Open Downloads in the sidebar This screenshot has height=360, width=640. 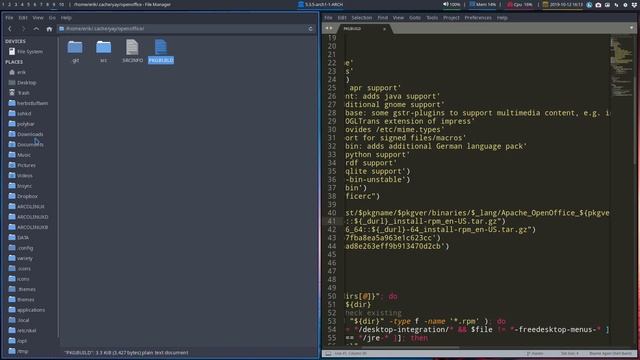[x=26, y=134]
